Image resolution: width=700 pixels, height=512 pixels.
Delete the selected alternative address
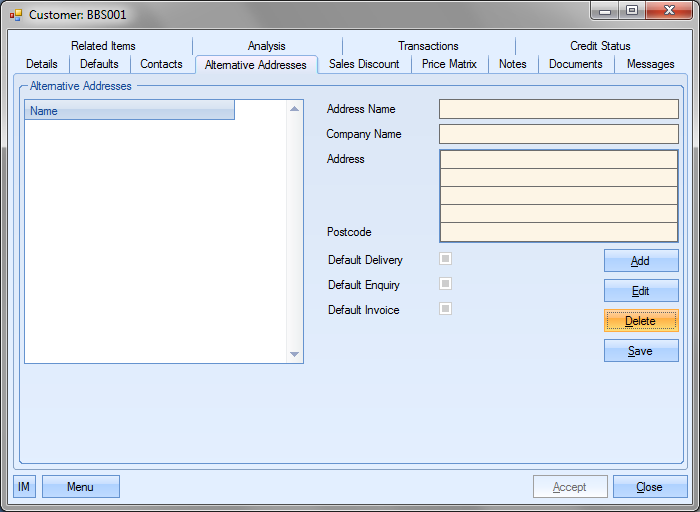click(640, 321)
